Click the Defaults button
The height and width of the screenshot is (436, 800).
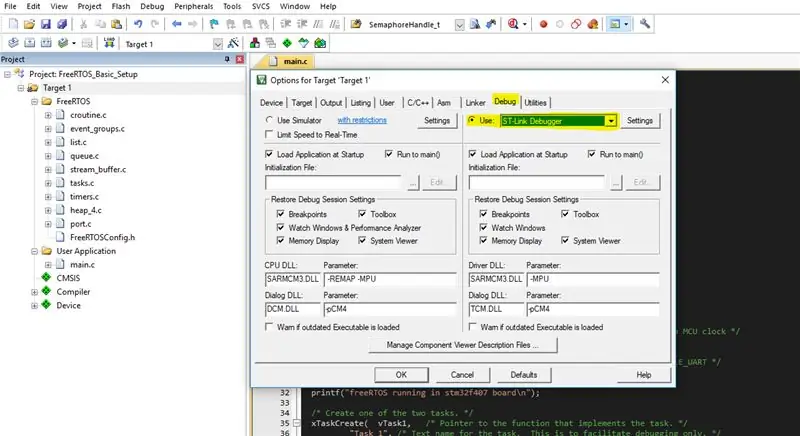pyautogui.click(x=524, y=375)
